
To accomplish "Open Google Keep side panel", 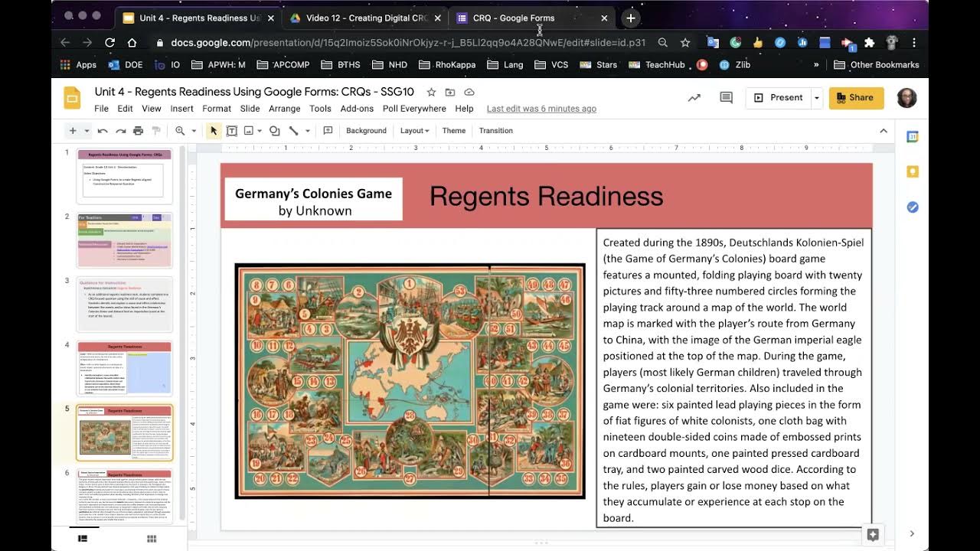I will coord(913,171).
